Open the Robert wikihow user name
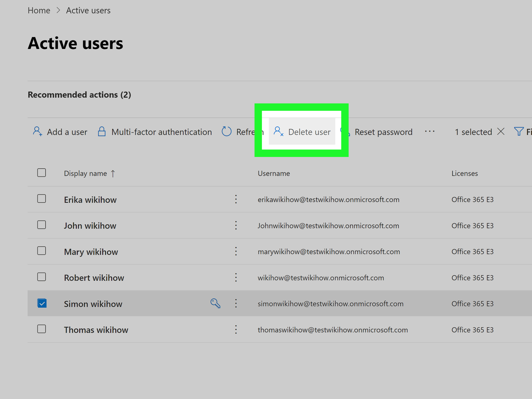This screenshot has width=532, height=399. click(94, 278)
